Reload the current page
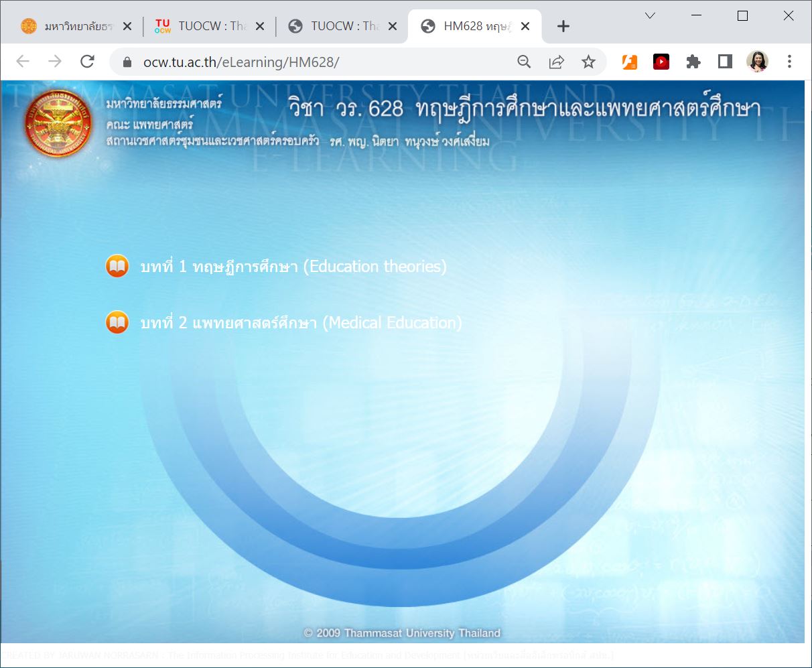The image size is (812, 668). click(x=87, y=62)
